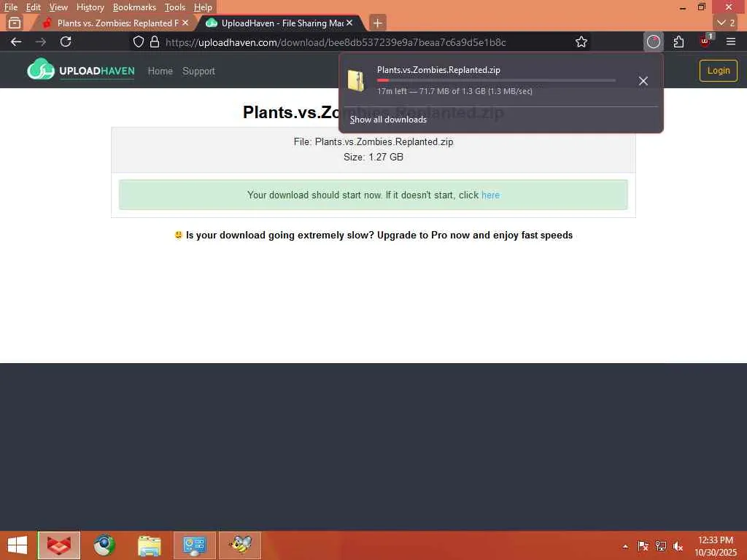Open the hamburger application menu
747x560 pixels.
(x=731, y=42)
